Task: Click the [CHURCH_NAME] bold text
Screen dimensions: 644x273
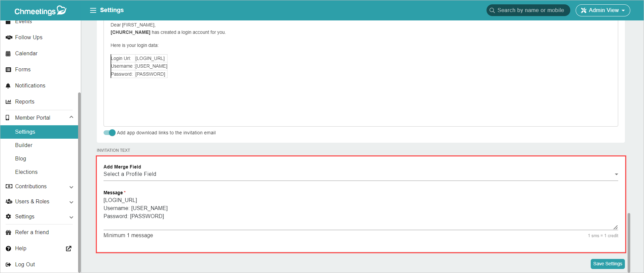Action: point(130,32)
